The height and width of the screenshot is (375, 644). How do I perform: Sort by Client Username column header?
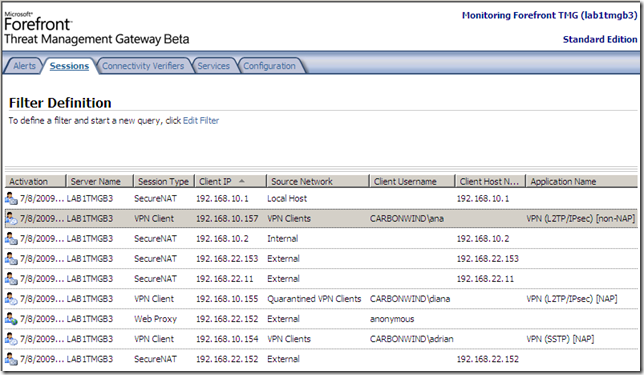[412, 181]
